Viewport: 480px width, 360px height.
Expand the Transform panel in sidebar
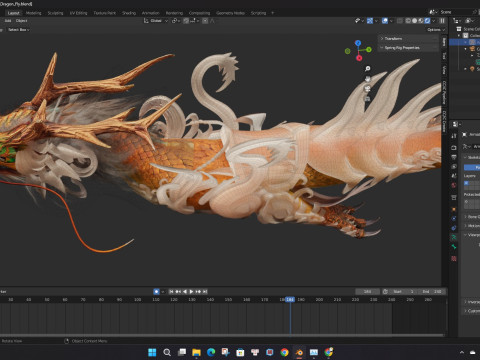408,39
